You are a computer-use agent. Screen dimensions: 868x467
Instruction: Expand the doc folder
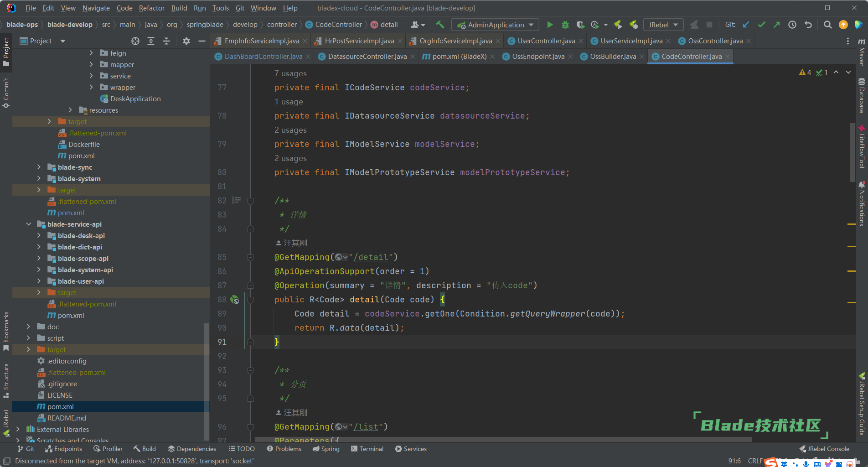point(28,327)
